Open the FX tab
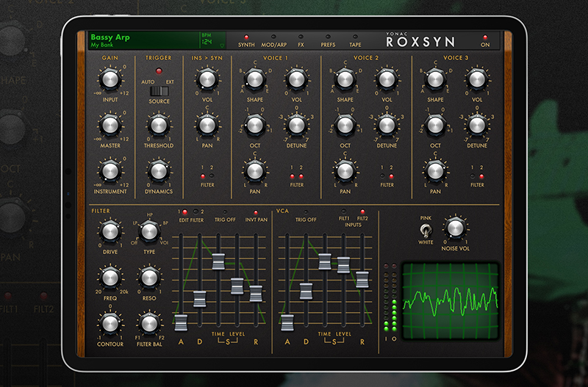 coord(301,41)
